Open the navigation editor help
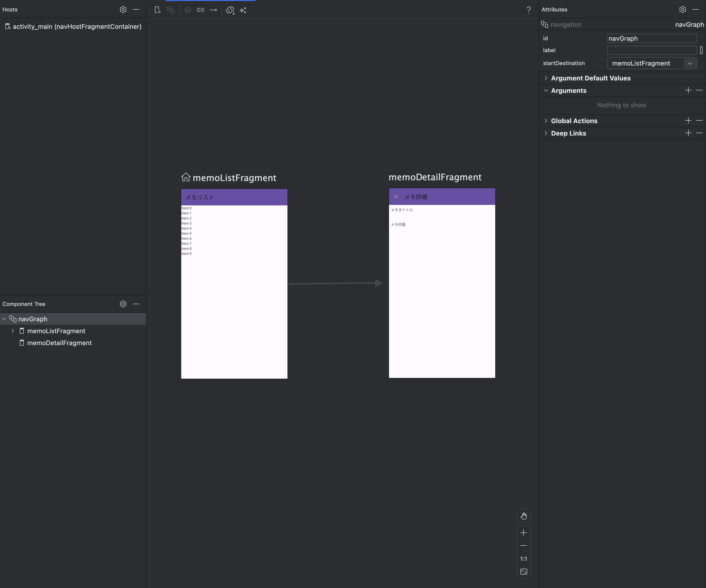The width and height of the screenshot is (706, 588). coord(529,10)
